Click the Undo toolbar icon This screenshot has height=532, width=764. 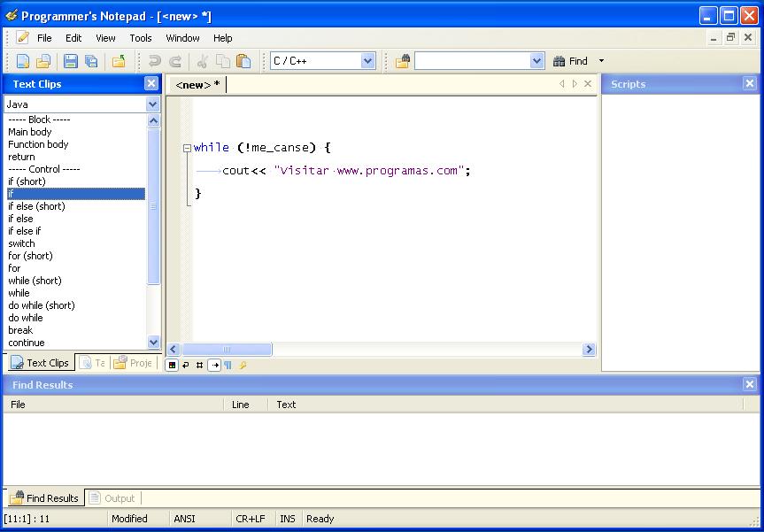point(154,61)
